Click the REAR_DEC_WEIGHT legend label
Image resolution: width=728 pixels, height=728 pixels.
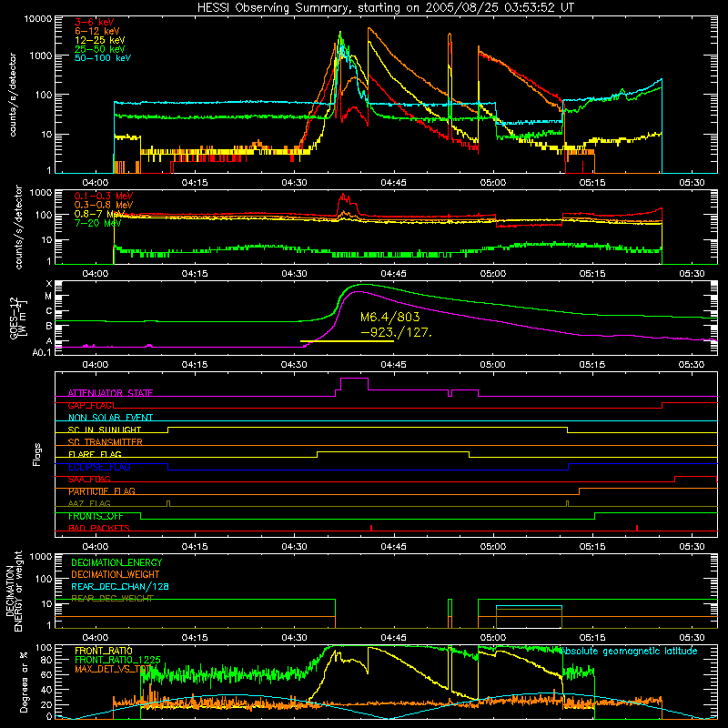112,599
